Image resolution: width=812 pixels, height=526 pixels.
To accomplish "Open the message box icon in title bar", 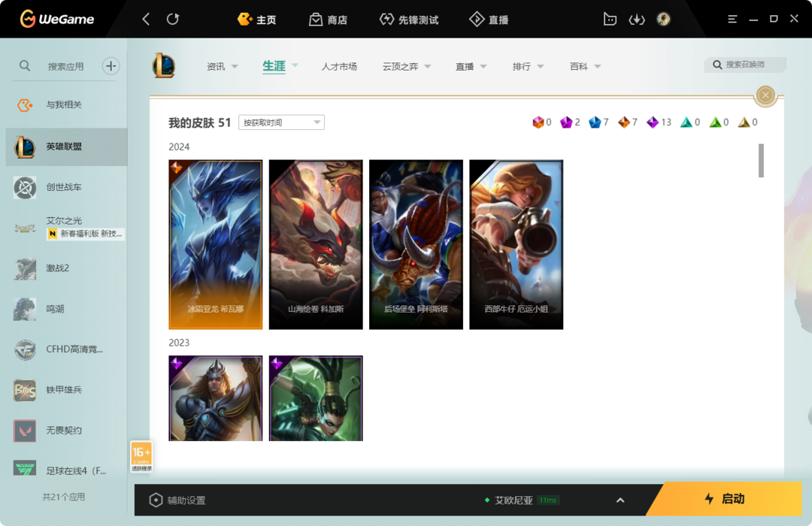I will [610, 19].
